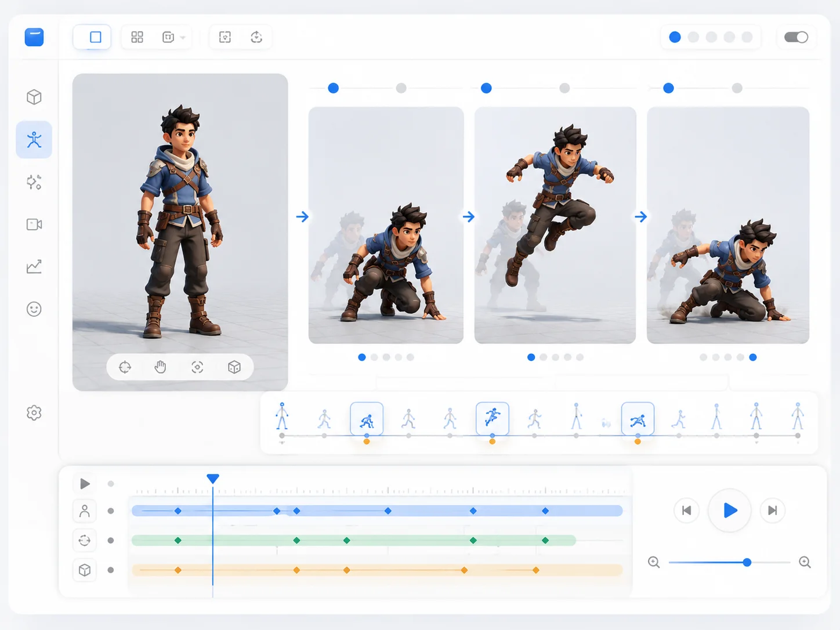Click zoom-out magnifier beside zoom slider

click(654, 562)
